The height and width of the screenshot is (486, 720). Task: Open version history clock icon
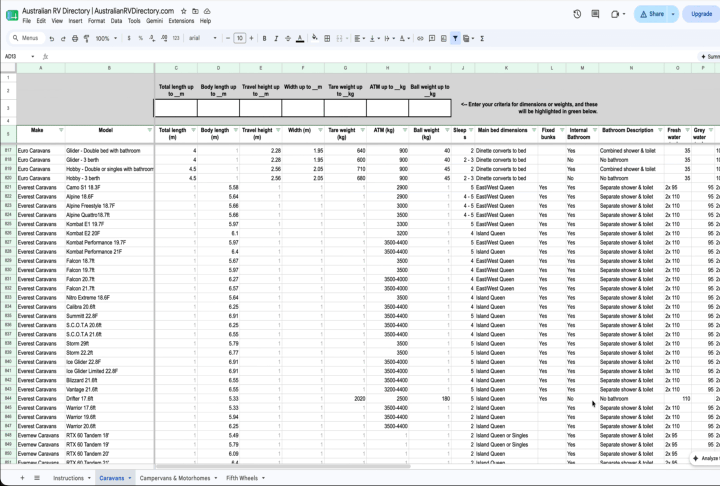(577, 14)
